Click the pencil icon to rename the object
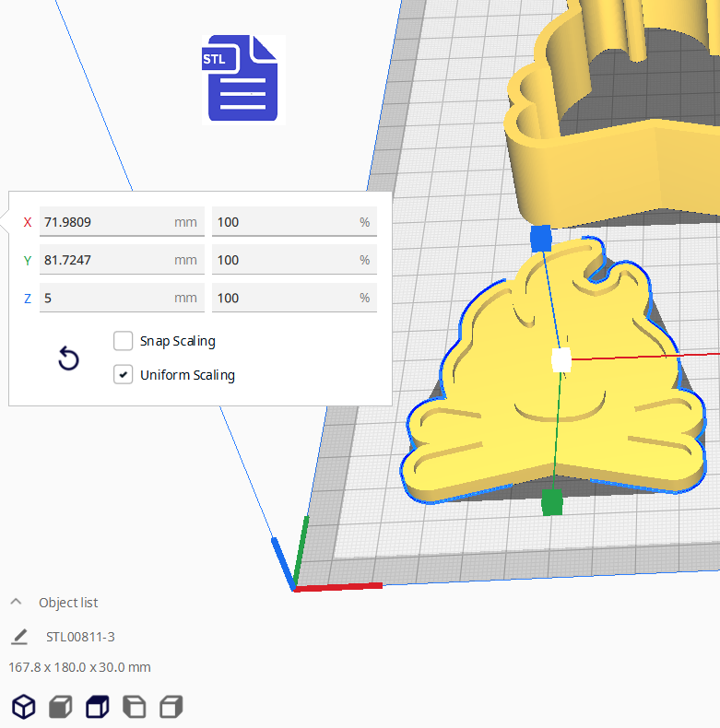This screenshot has width=720, height=728. point(19,637)
